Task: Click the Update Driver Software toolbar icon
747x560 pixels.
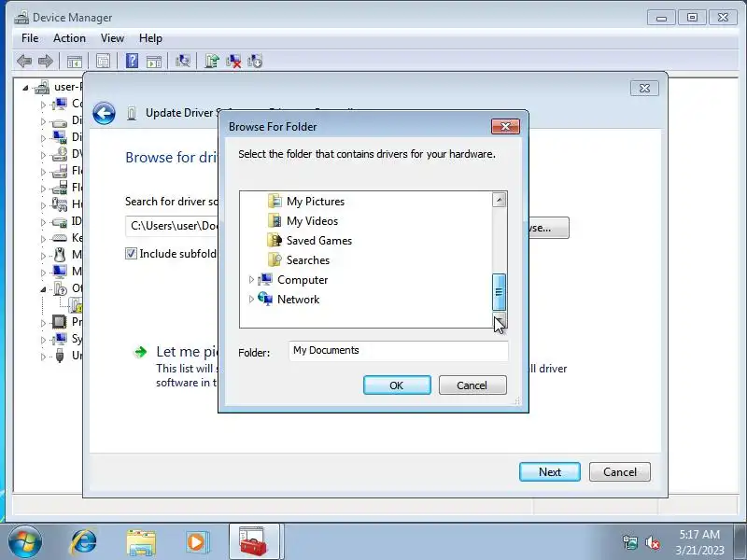Action: (x=212, y=61)
